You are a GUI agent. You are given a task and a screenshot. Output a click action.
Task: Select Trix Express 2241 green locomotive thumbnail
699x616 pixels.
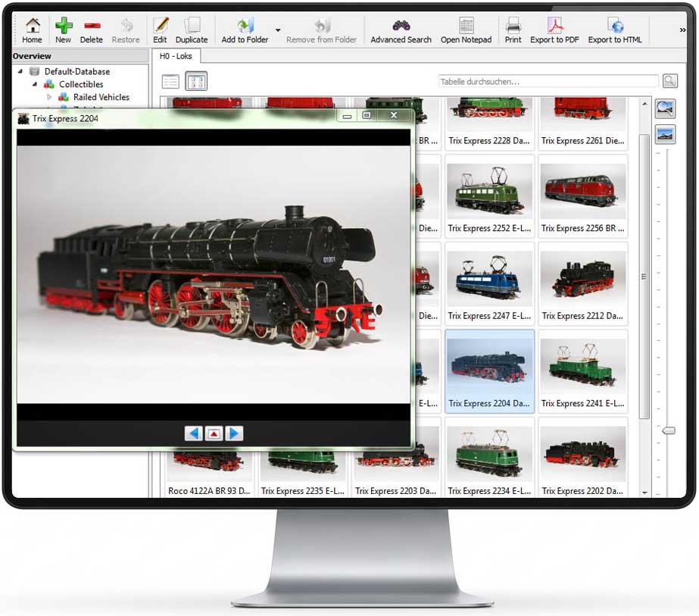[582, 371]
